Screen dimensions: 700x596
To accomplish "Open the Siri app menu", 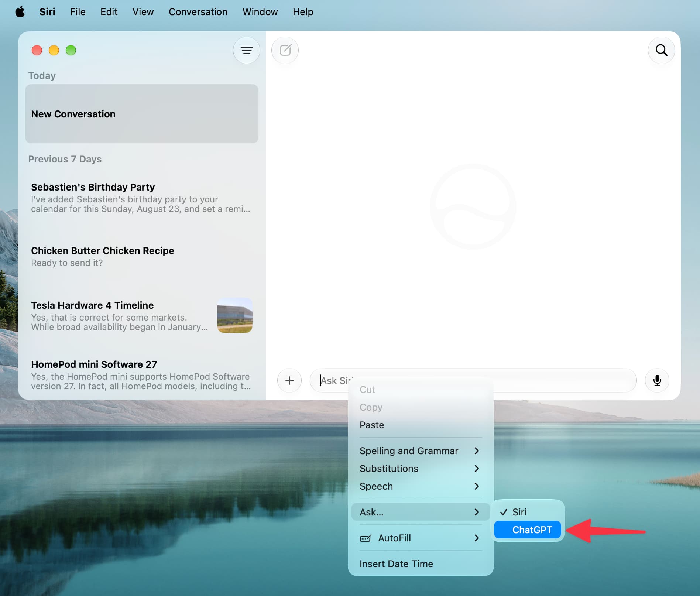I will coord(47,12).
